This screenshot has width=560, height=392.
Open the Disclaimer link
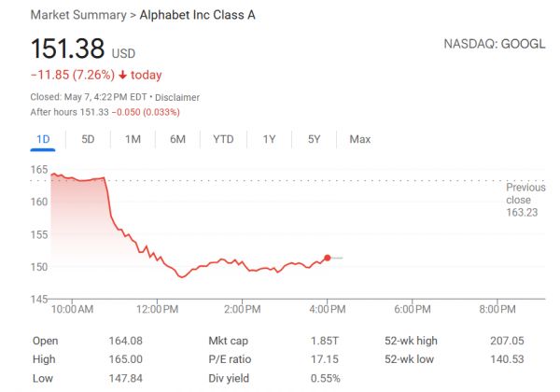176,97
